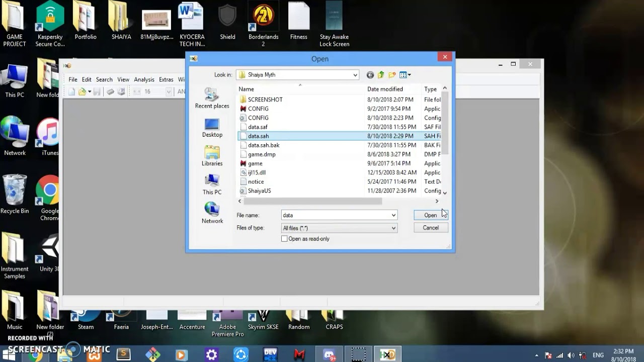
Task: Go up one folder level
Action: click(x=381, y=75)
